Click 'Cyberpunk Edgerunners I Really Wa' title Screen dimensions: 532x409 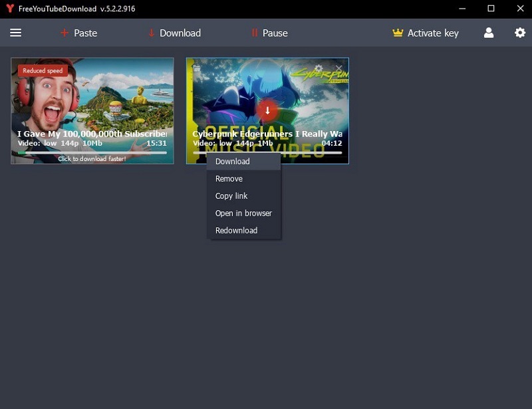pos(267,134)
